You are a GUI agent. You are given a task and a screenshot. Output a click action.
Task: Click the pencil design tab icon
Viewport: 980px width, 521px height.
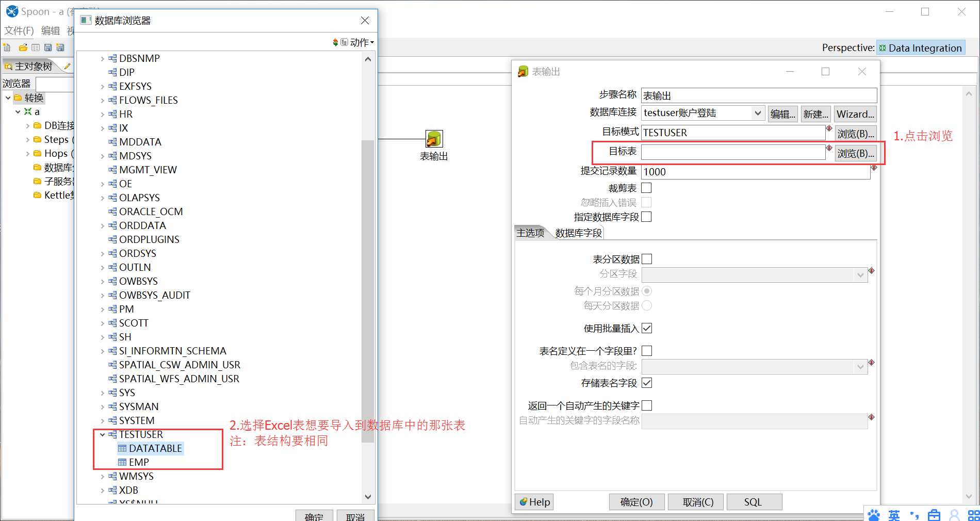67,66
